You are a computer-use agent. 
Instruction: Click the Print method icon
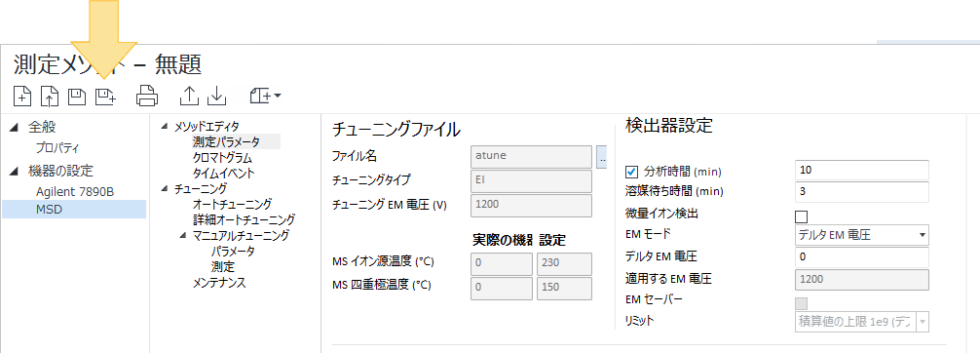147,96
